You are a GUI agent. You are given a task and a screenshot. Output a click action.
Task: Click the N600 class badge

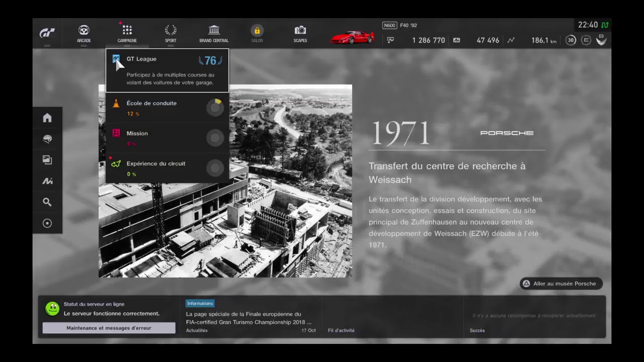389,25
